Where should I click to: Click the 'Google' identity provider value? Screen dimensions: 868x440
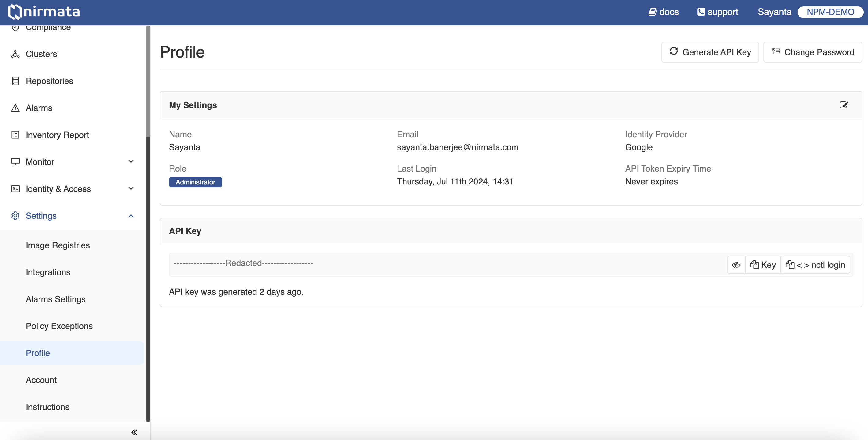click(x=638, y=147)
